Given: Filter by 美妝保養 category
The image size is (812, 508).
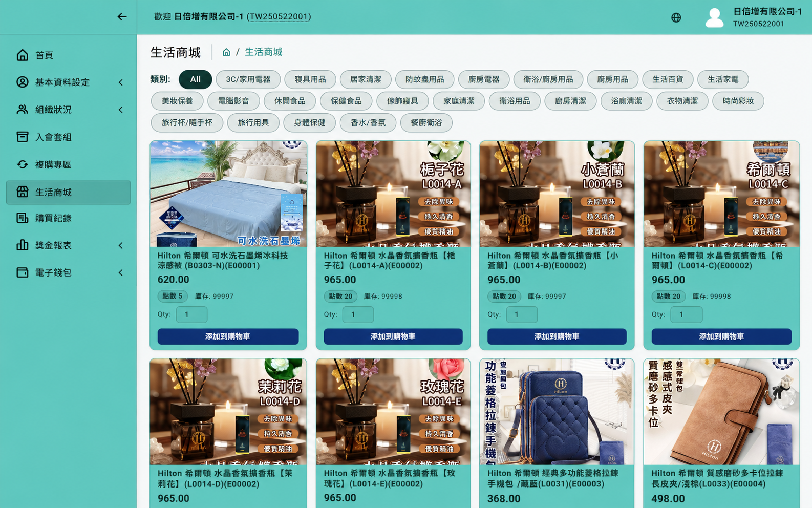Looking at the screenshot, I should 177,101.
